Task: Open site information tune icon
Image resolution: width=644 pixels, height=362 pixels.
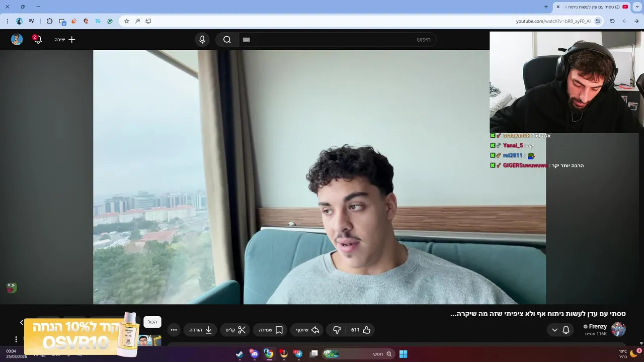Action: coord(598,21)
